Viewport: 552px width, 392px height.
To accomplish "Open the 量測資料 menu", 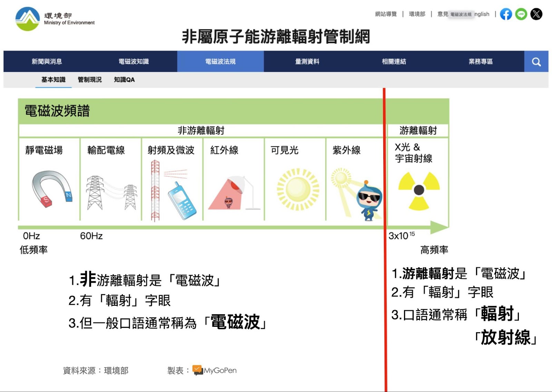I will point(307,62).
